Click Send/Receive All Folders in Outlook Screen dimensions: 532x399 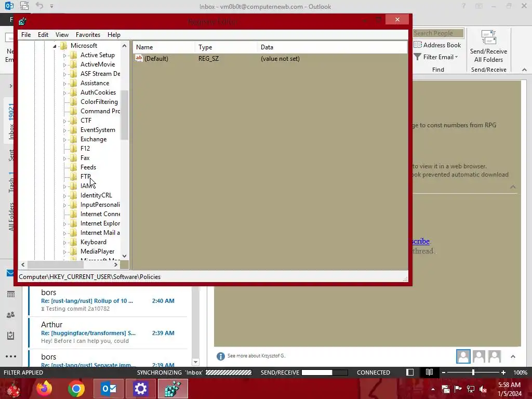click(x=488, y=46)
